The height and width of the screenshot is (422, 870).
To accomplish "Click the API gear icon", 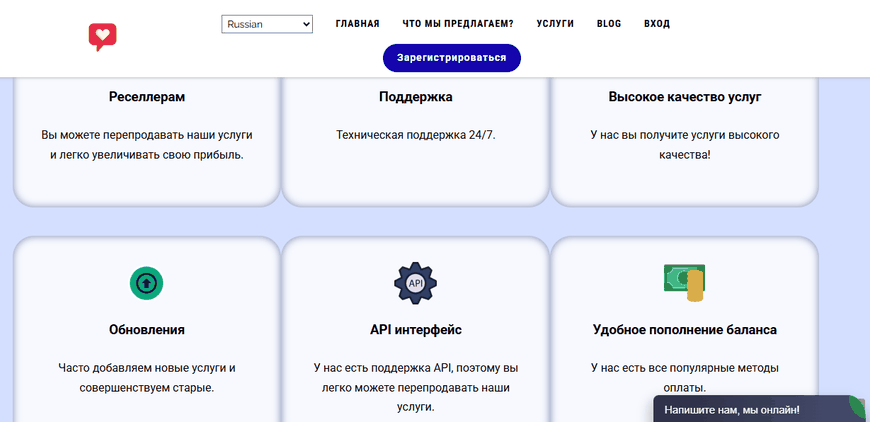I will click(x=416, y=283).
